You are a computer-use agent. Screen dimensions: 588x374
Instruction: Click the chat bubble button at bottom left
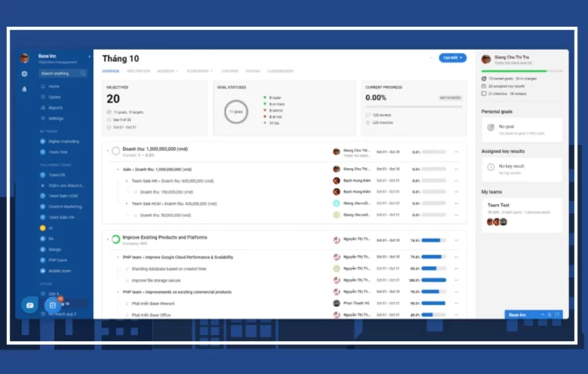click(x=30, y=304)
